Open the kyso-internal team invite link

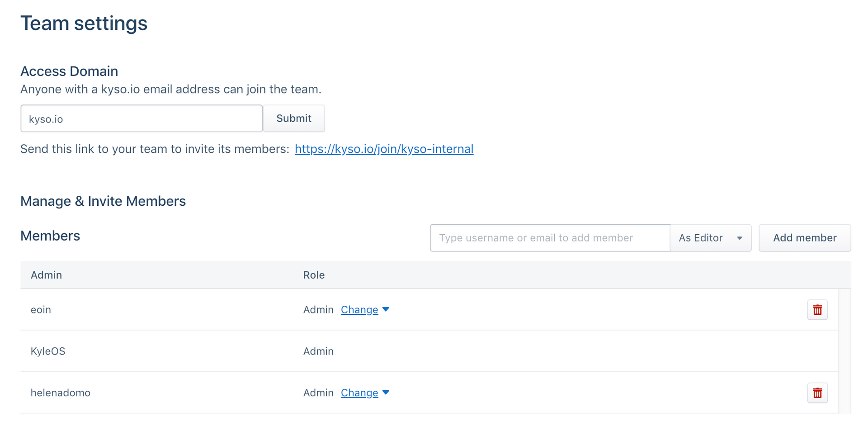(x=384, y=148)
